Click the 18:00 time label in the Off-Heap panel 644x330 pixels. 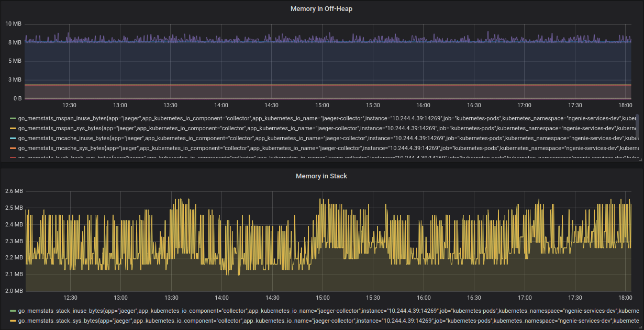pyautogui.click(x=625, y=105)
